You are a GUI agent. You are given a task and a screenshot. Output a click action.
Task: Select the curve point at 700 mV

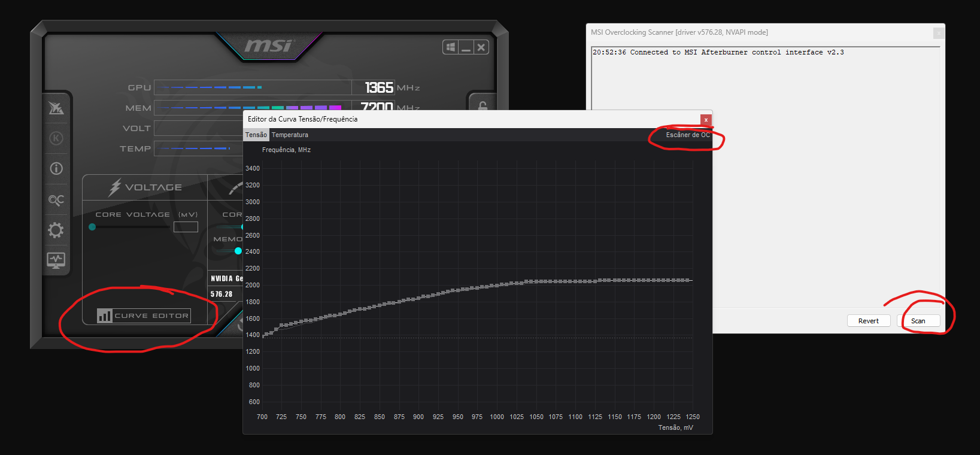click(263, 335)
